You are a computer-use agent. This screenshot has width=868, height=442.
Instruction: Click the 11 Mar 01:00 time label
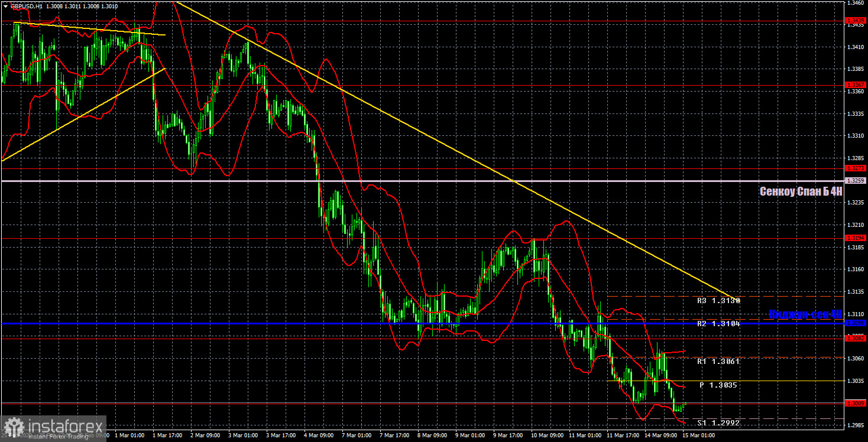[x=584, y=435]
